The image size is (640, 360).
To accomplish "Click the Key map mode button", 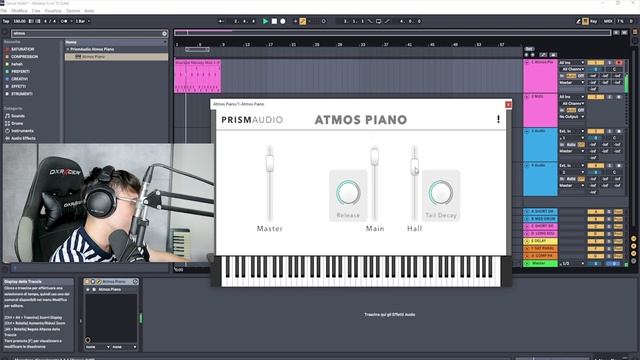I will click(593, 21).
